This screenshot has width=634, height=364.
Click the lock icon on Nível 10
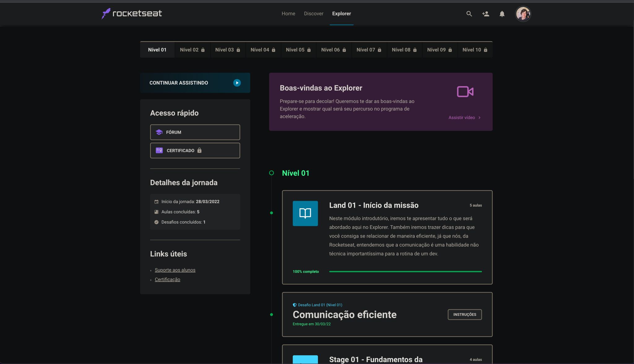point(485,50)
